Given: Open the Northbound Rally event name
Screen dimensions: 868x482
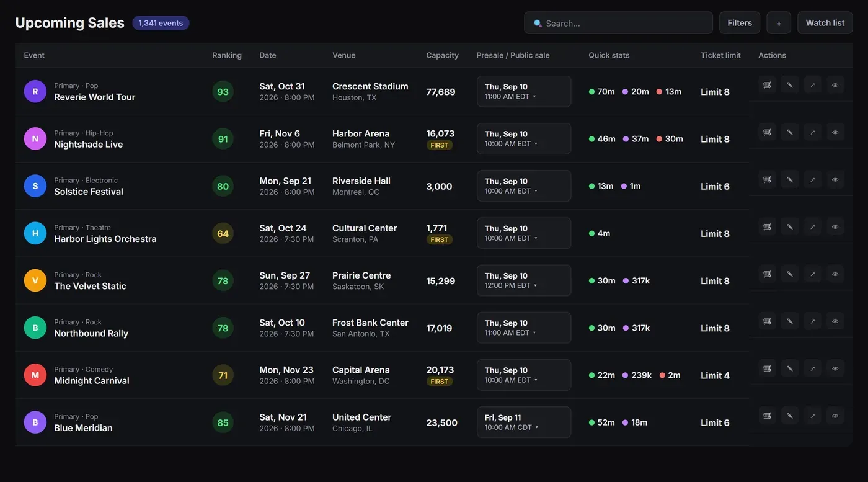Looking at the screenshot, I should (x=91, y=333).
